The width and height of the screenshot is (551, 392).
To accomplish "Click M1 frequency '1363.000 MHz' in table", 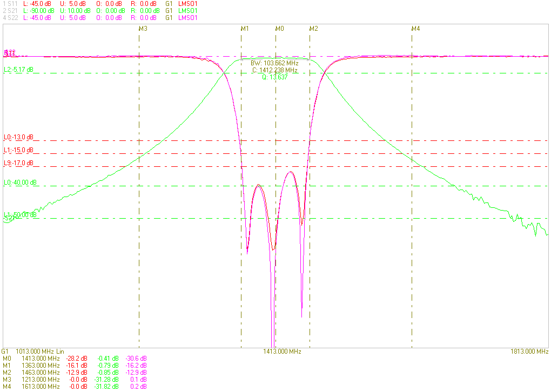I will [41, 366].
